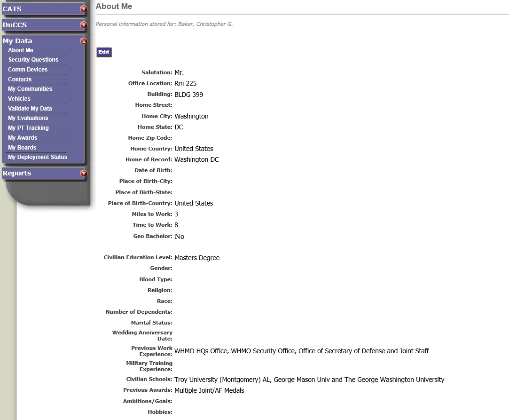This screenshot has width=509, height=420.
Task: Click the Reports section header
Action: (x=17, y=173)
